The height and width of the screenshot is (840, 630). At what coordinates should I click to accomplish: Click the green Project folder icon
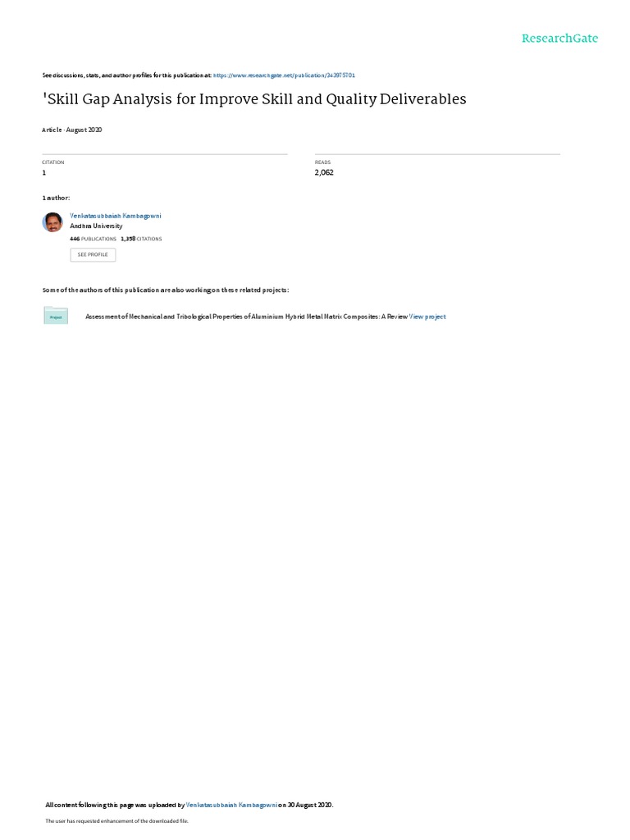56,316
